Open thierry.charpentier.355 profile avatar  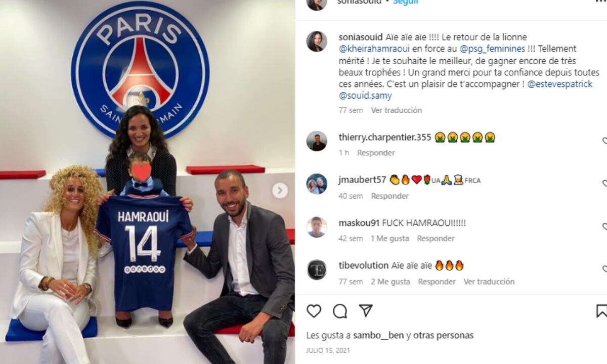317,141
